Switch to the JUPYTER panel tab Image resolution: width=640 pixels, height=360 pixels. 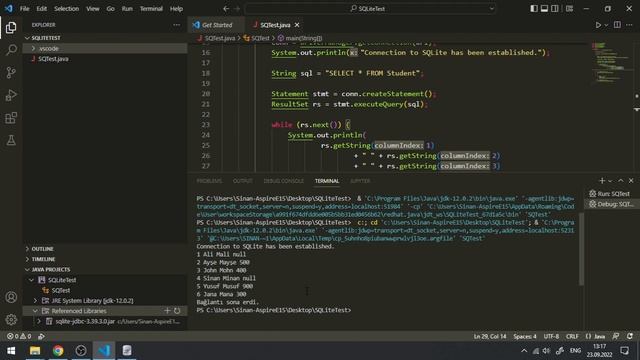pyautogui.click(x=360, y=181)
